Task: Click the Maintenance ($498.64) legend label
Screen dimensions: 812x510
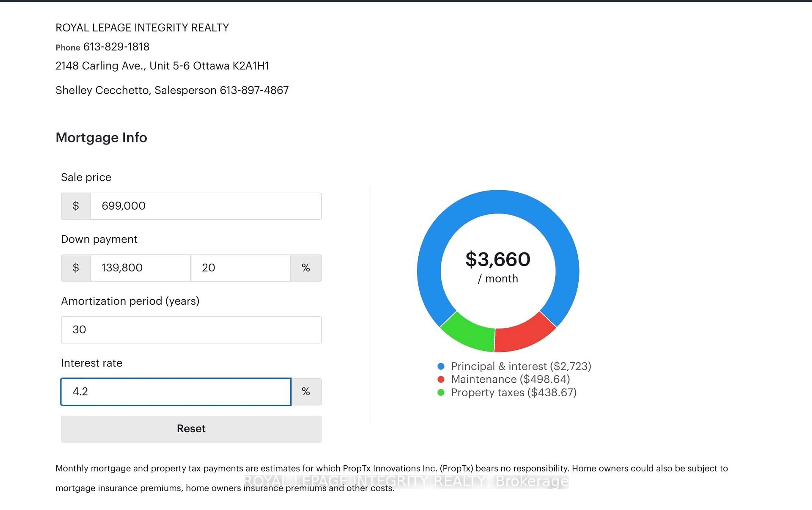Action: (510, 379)
